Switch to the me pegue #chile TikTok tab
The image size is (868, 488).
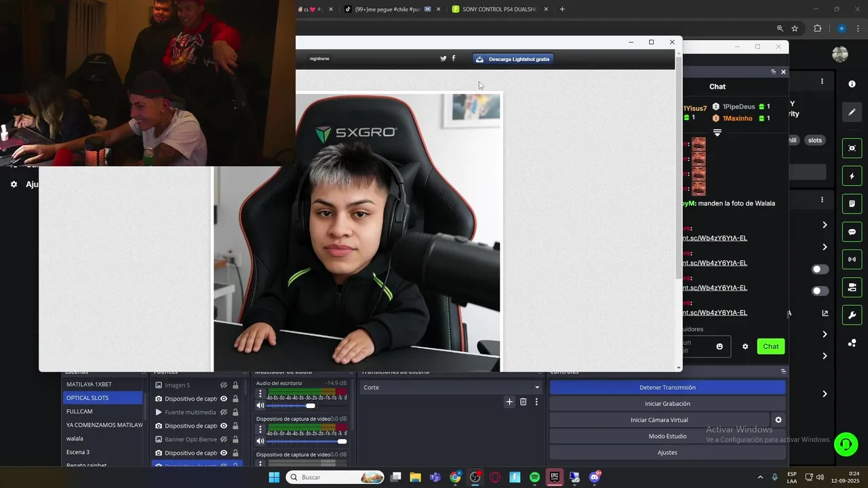[x=391, y=9]
